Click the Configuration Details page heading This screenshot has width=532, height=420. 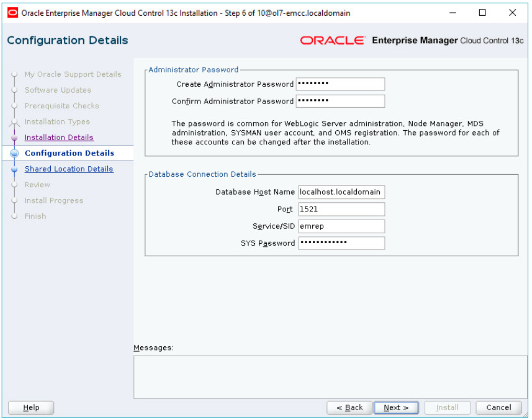point(67,40)
